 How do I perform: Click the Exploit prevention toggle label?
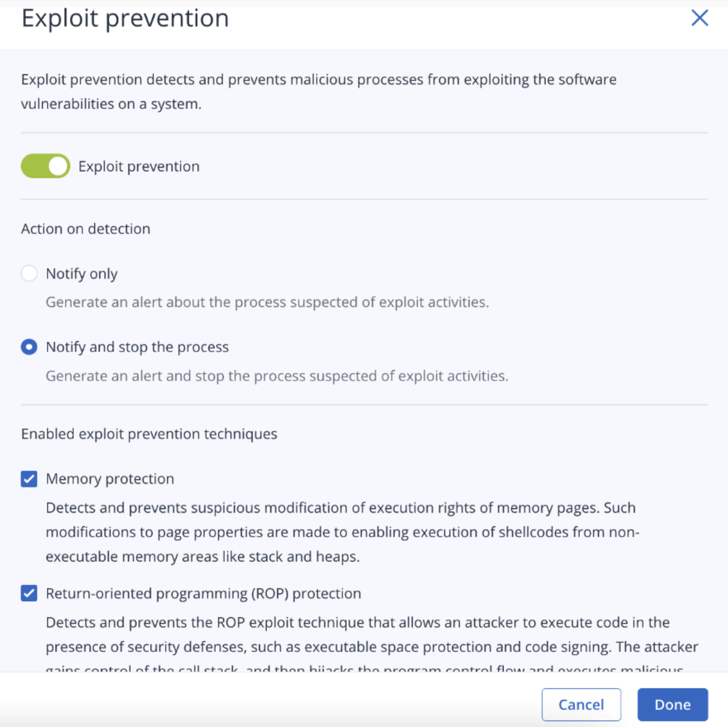pos(138,166)
